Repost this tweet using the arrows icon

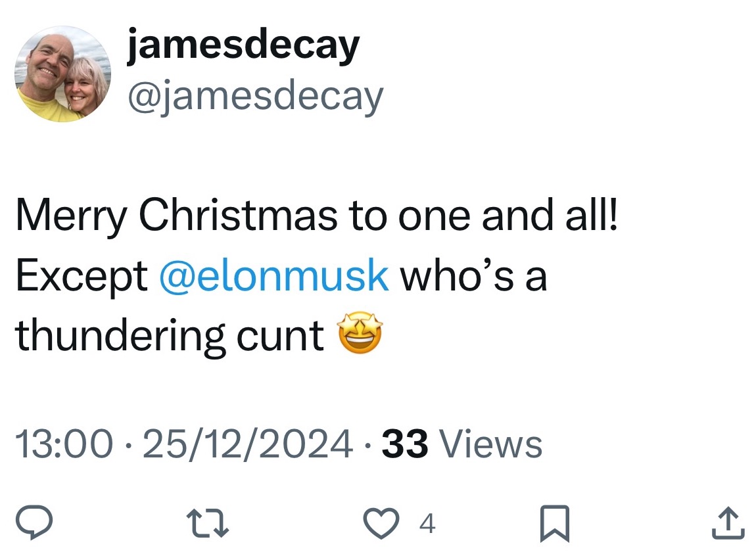coord(208,524)
